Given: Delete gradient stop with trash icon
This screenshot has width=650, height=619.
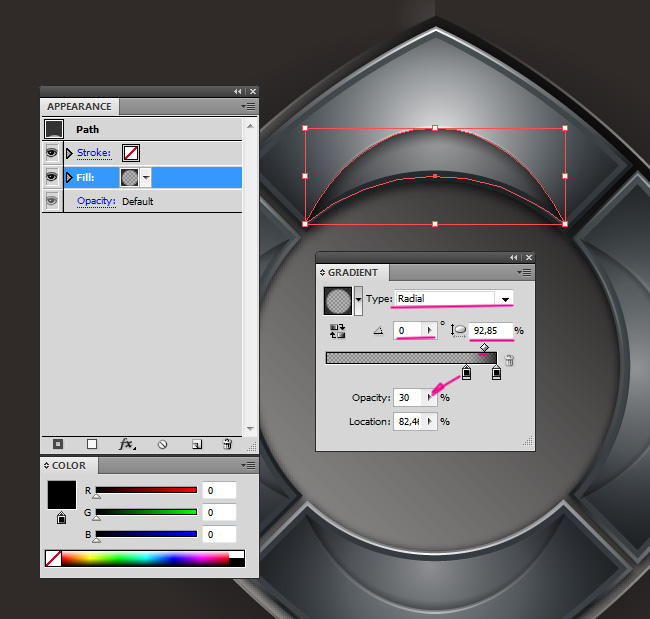Looking at the screenshot, I should [509, 360].
